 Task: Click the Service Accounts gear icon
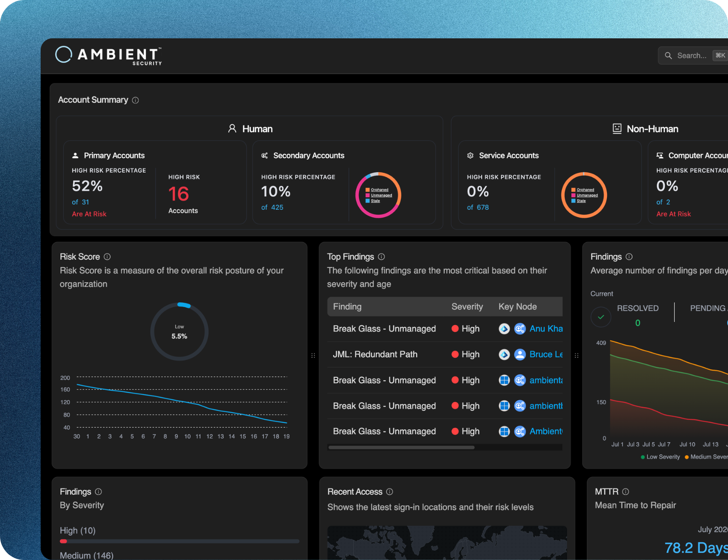(x=471, y=156)
